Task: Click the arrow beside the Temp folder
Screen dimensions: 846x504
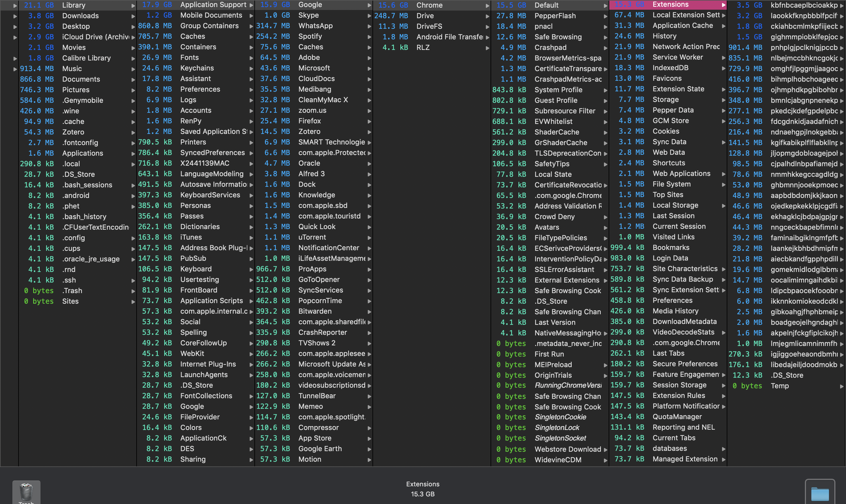Action: [841, 386]
